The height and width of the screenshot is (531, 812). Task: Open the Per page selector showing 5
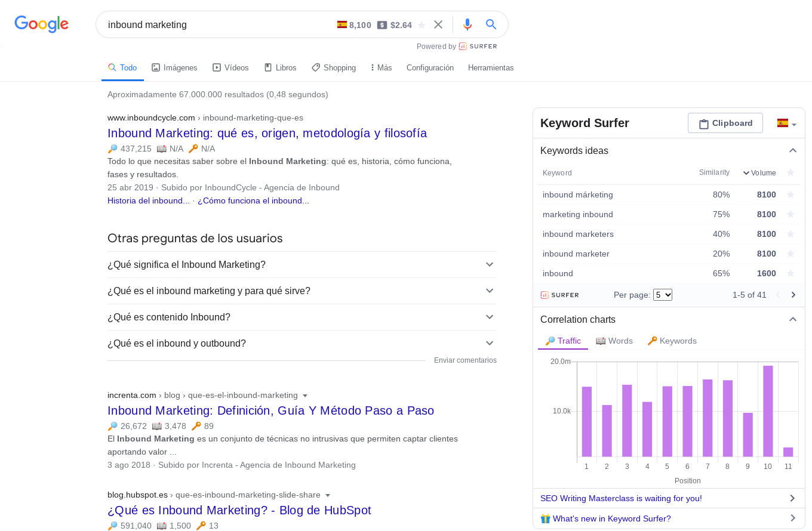coord(663,295)
